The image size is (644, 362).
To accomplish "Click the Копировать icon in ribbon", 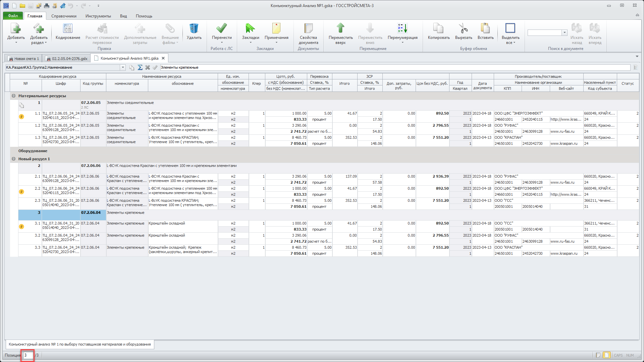I will (438, 28).
